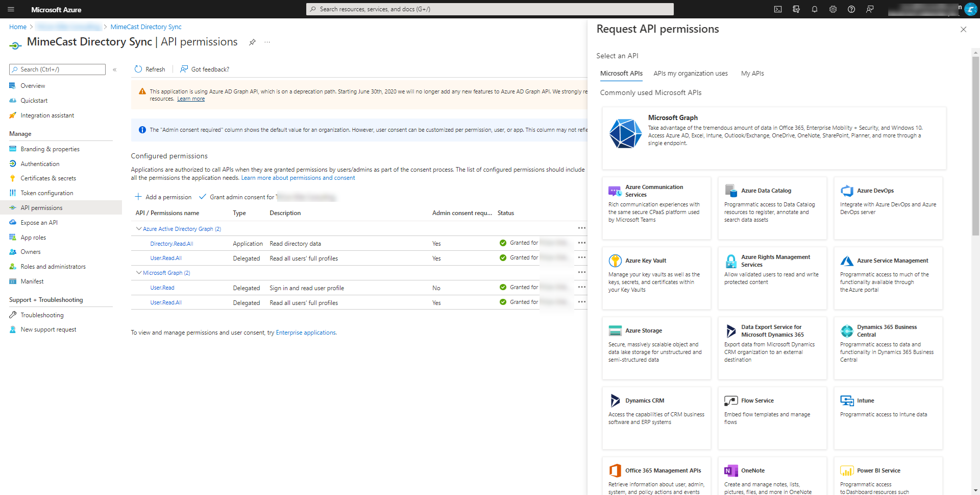Choose the Azure DevOps API tile
Viewport: 980px width, 495px height.
click(888, 208)
